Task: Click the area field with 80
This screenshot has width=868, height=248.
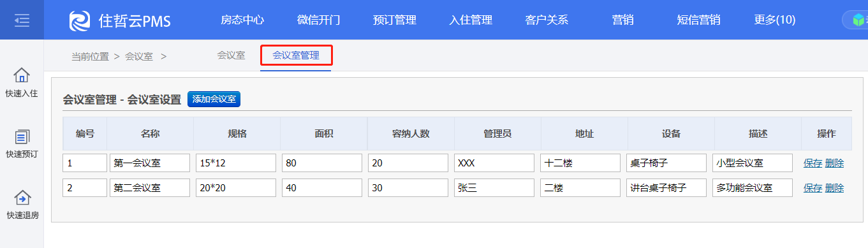Action: 322,163
